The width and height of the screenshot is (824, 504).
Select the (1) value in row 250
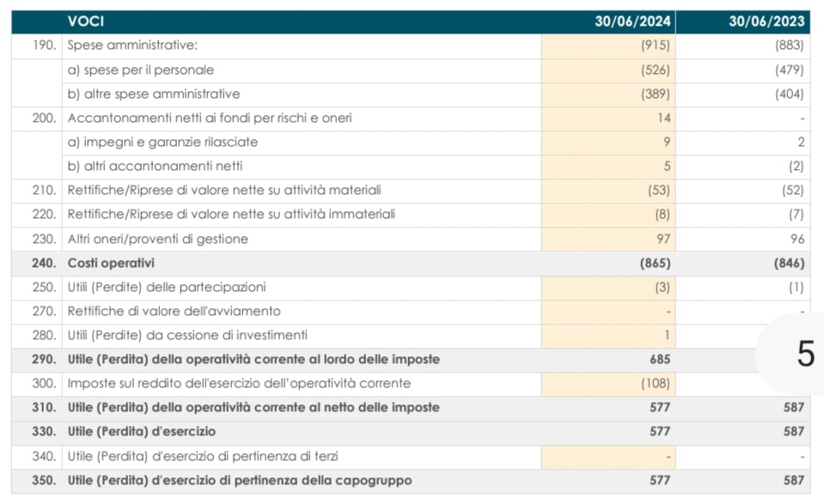coord(797,287)
